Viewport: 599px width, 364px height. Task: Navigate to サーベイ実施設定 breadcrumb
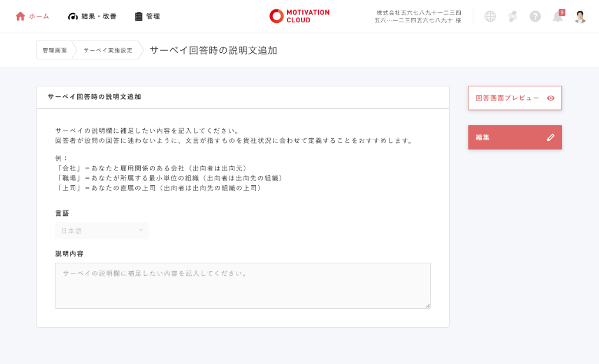pyautogui.click(x=108, y=51)
